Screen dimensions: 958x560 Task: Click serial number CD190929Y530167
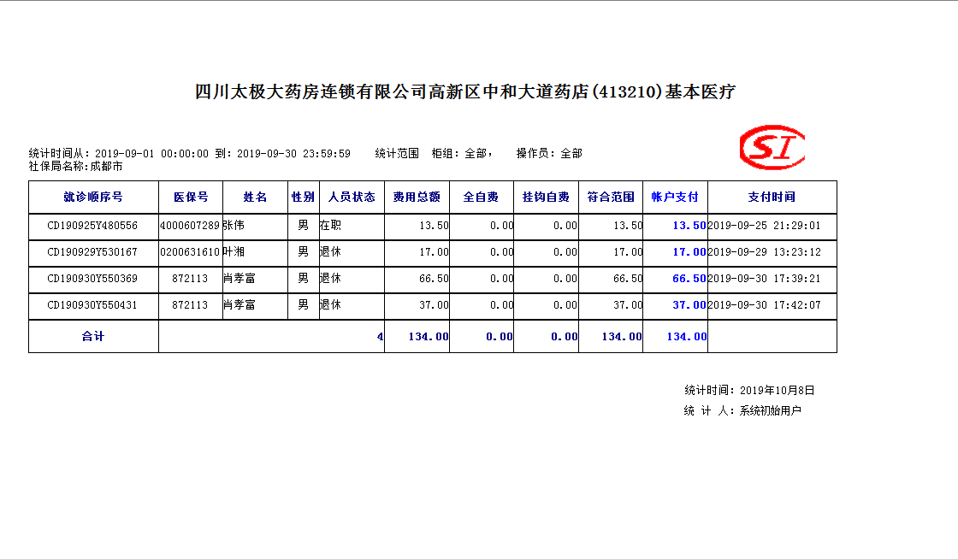92,252
